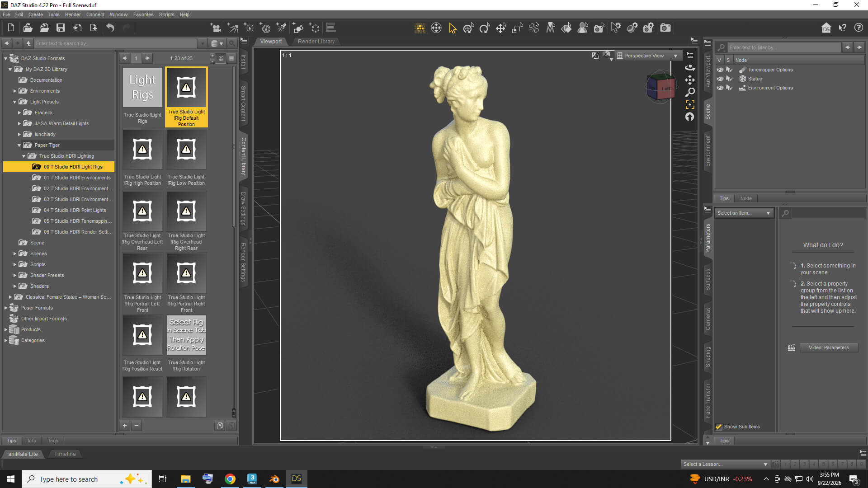Switch to the Timeline tab
This screenshot has height=488, width=868.
coord(65,454)
